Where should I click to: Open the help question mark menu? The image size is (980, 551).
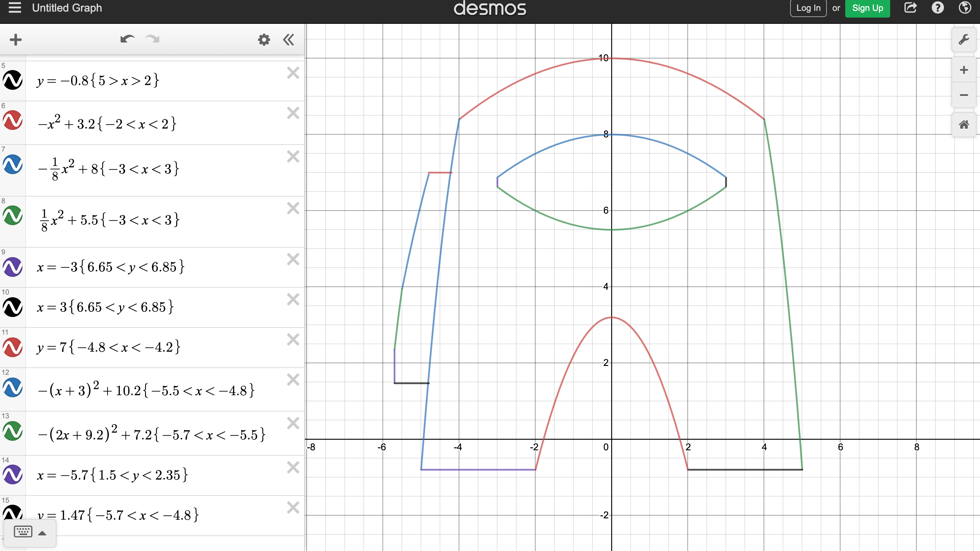(937, 7)
